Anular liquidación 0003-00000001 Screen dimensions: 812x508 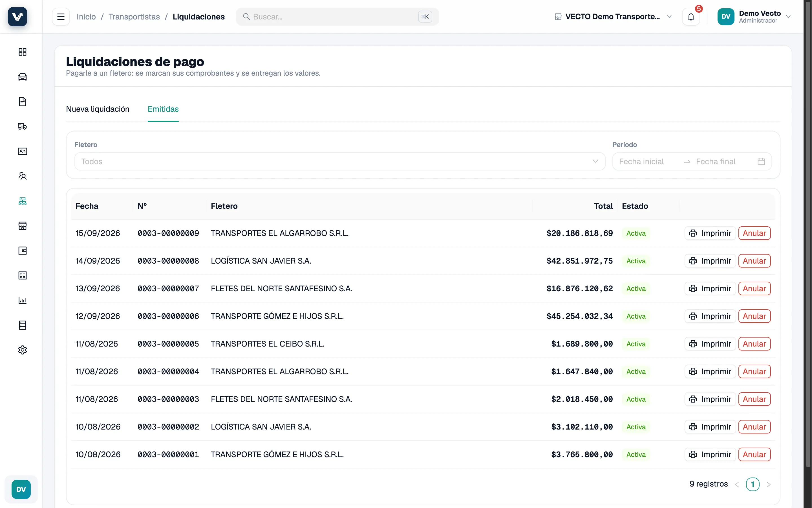(x=754, y=455)
